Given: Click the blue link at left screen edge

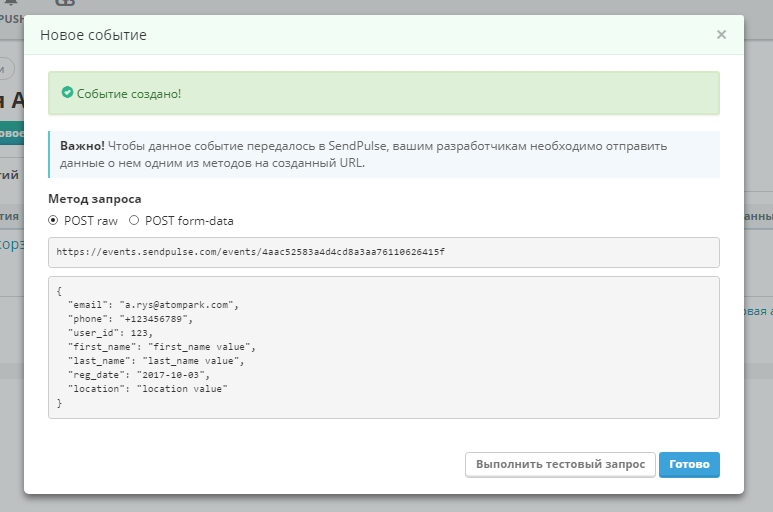Looking at the screenshot, I should (11, 244).
